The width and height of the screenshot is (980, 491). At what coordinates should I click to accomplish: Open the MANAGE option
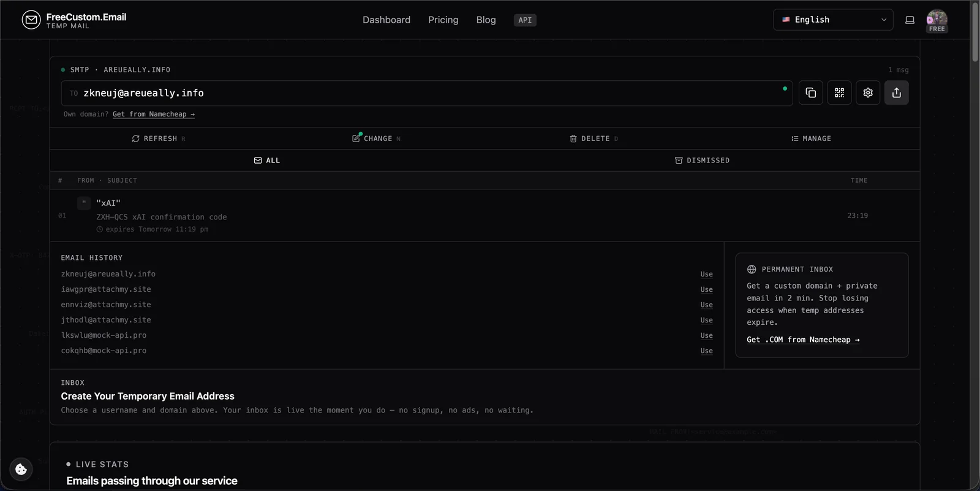811,139
